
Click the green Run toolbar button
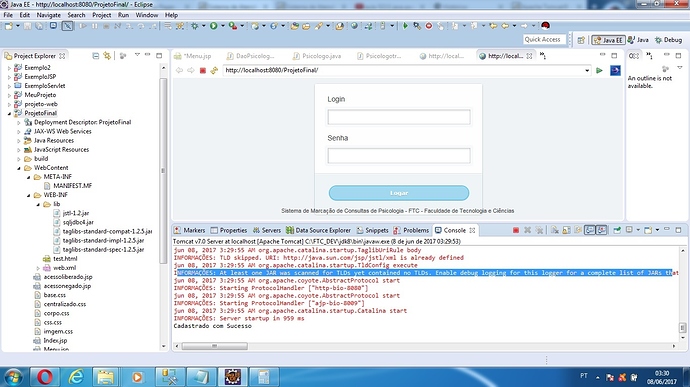(x=213, y=26)
